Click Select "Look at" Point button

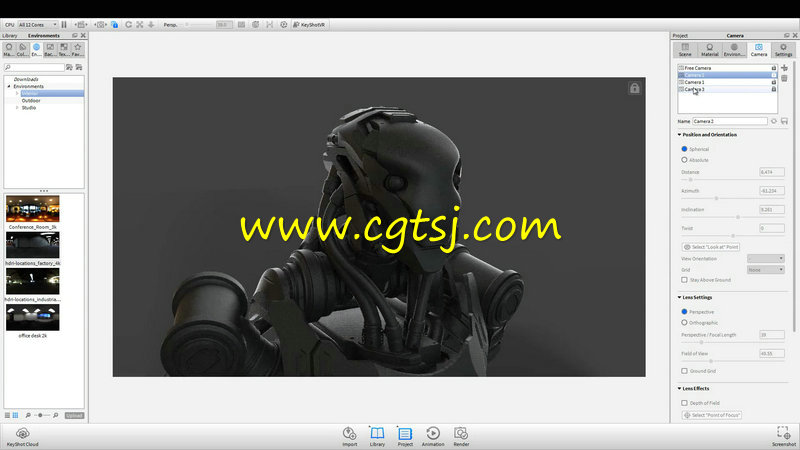711,247
